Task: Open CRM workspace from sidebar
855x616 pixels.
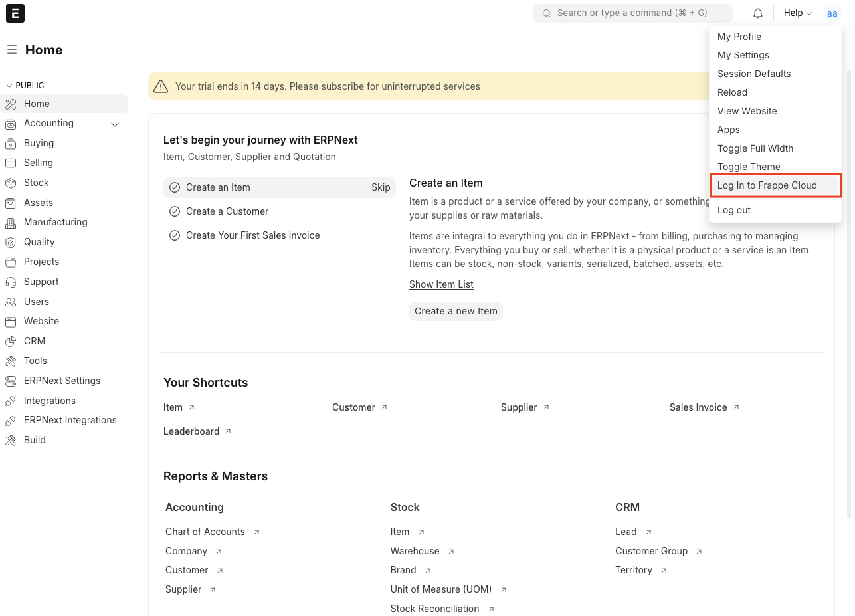Action: (35, 341)
